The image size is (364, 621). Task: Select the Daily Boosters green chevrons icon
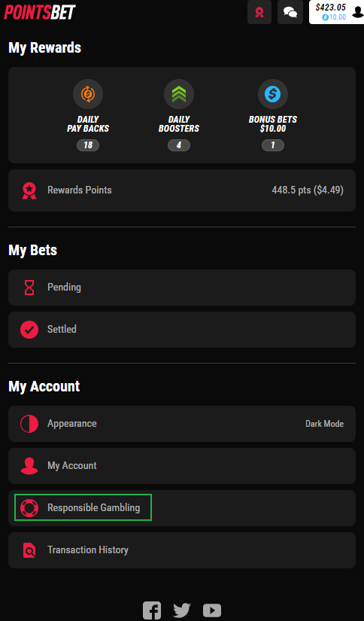tap(179, 94)
